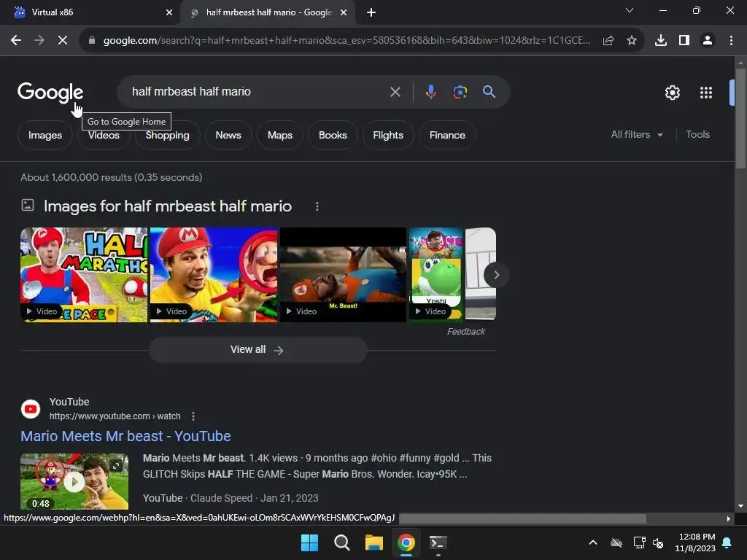This screenshot has width=747, height=560.
Task: Close the half mrbeast half mario tab
Action: (x=344, y=12)
